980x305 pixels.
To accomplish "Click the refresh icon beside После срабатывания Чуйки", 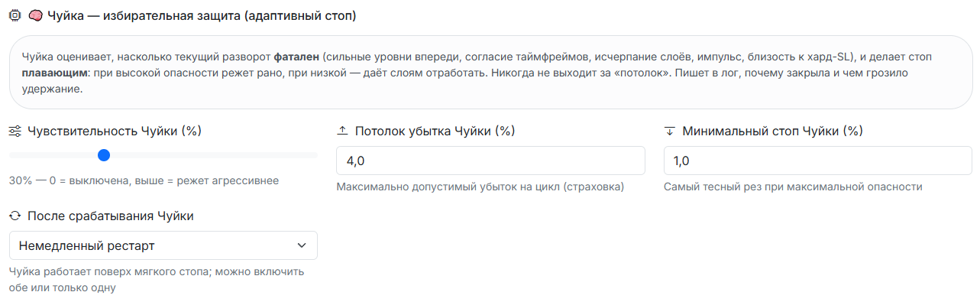I will click(15, 216).
